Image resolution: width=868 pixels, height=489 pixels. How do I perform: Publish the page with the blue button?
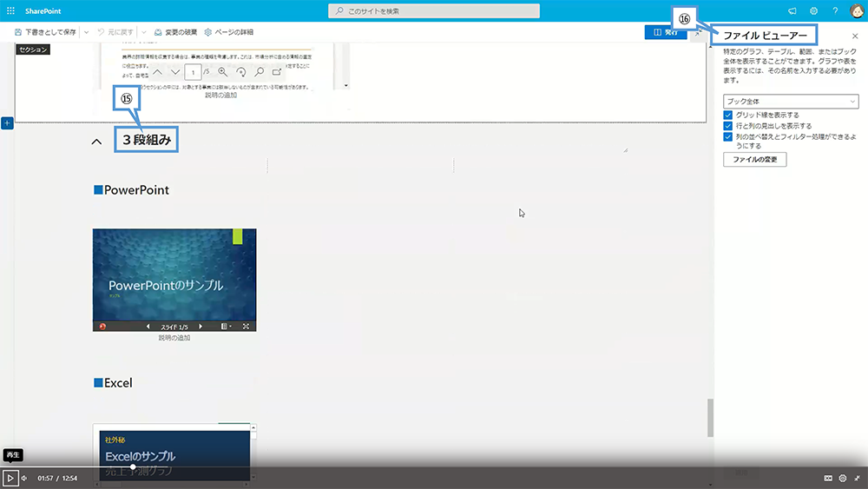[666, 32]
